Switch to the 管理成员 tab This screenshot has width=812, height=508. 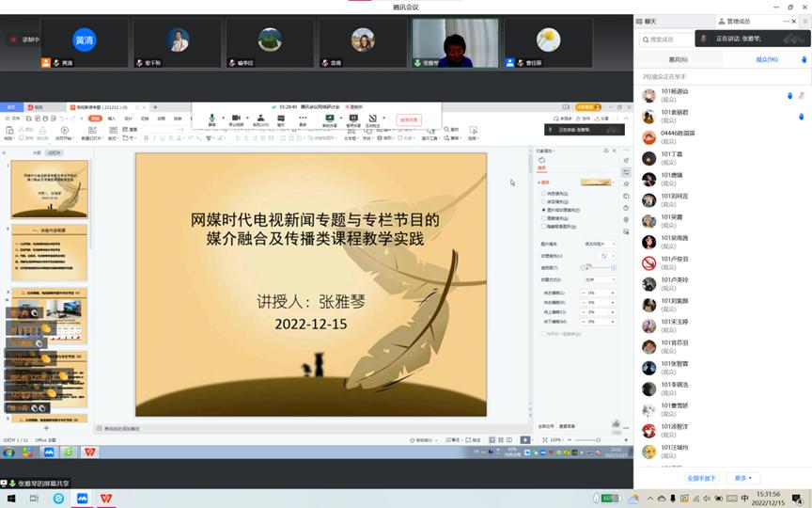coord(743,21)
